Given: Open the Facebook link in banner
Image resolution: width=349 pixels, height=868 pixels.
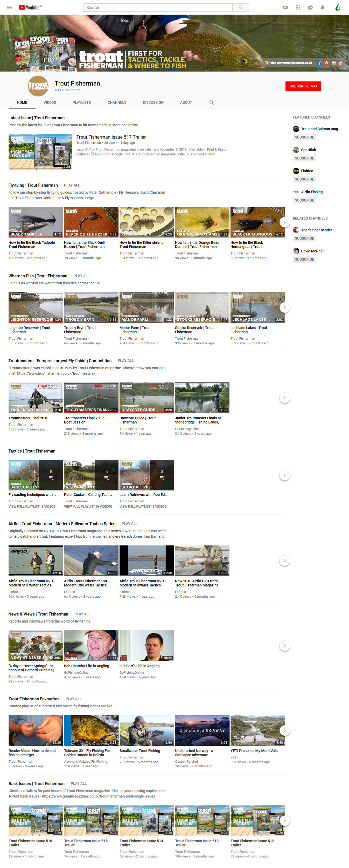Looking at the screenshot, I should [319, 63].
